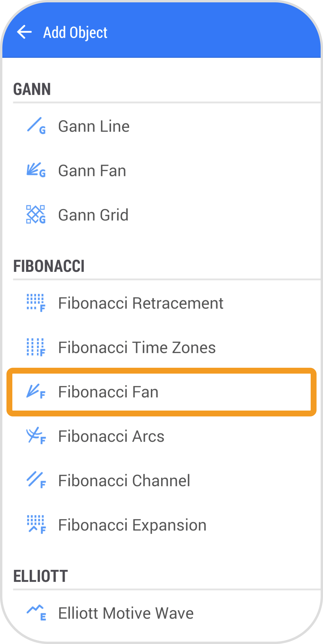Click the Gann Fan icon

point(36,170)
